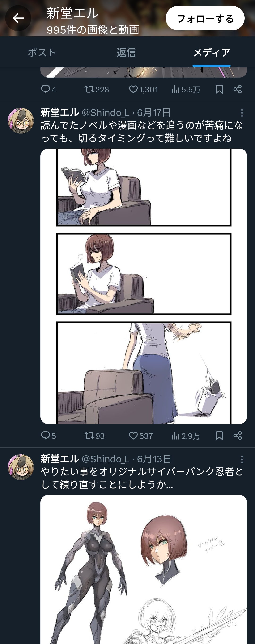Repost the post with 93 reposts
255x644 pixels.
coord(89,436)
